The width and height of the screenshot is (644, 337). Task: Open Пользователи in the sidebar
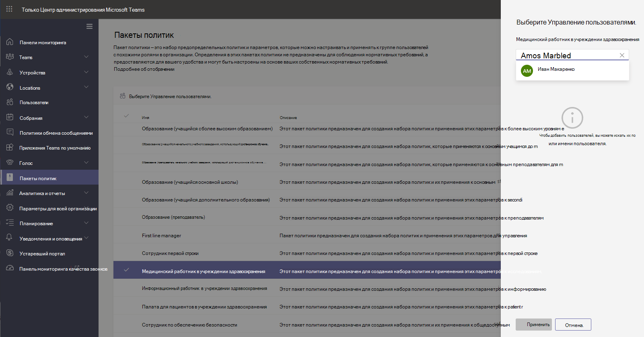click(x=34, y=103)
